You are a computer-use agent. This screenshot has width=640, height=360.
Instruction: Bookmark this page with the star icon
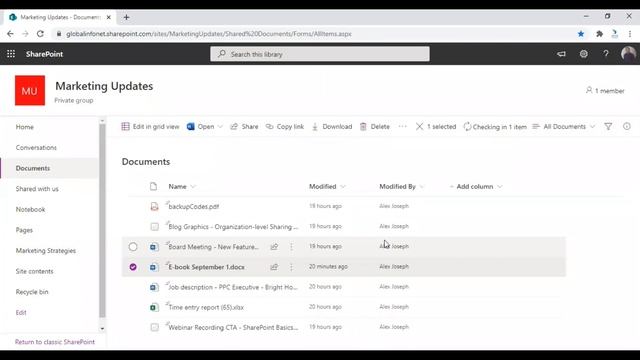click(x=581, y=34)
